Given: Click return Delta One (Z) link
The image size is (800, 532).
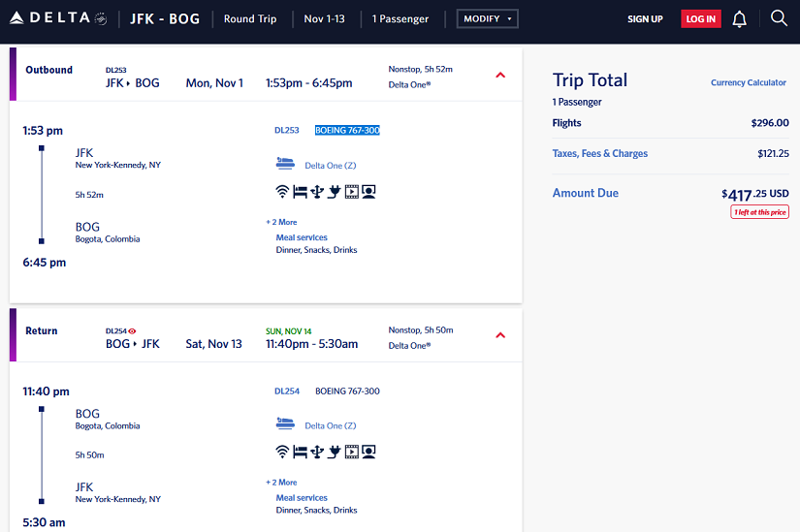Looking at the screenshot, I should coord(330,425).
